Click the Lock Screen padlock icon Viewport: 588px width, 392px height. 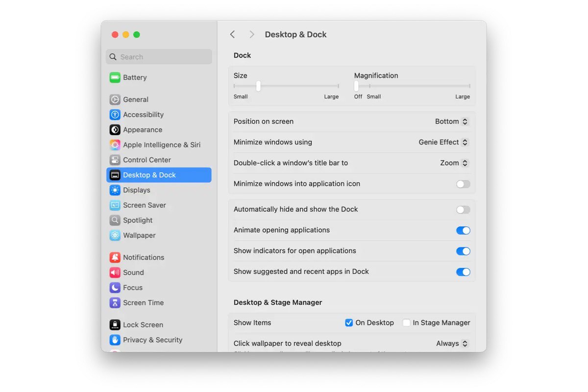point(115,325)
